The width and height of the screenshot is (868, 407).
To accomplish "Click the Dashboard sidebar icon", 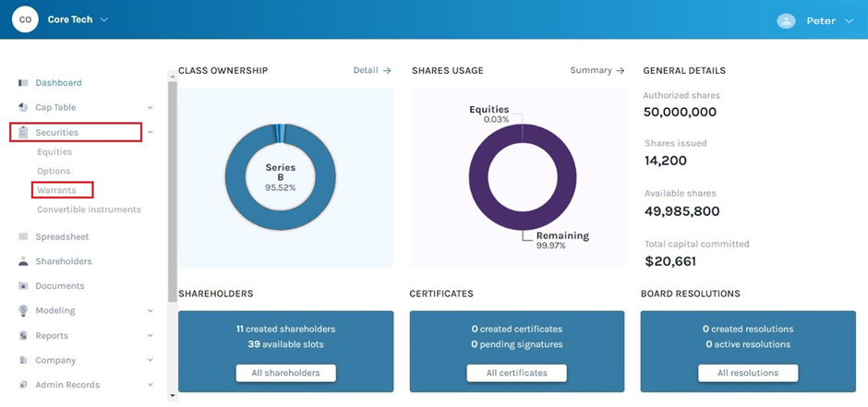I will pyautogui.click(x=23, y=83).
